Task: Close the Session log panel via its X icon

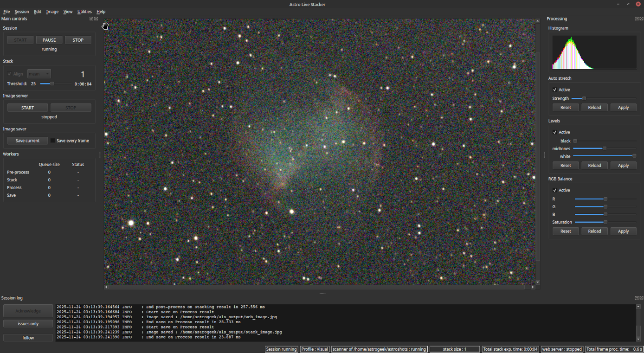Action: 641,297
